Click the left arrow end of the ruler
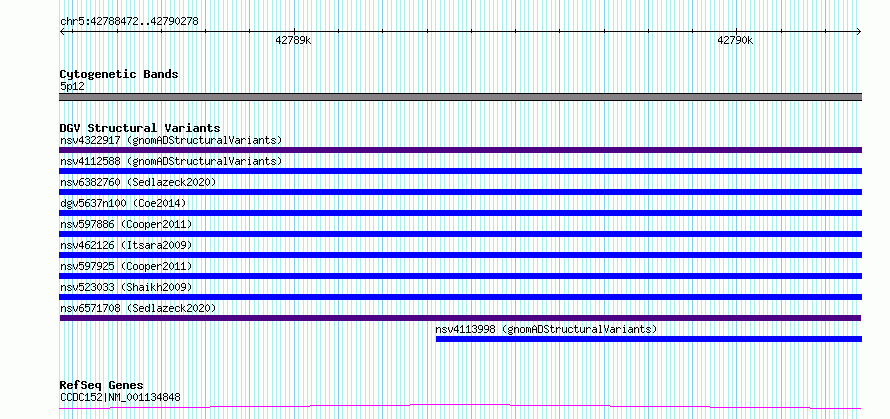890x419 pixels. click(x=63, y=31)
